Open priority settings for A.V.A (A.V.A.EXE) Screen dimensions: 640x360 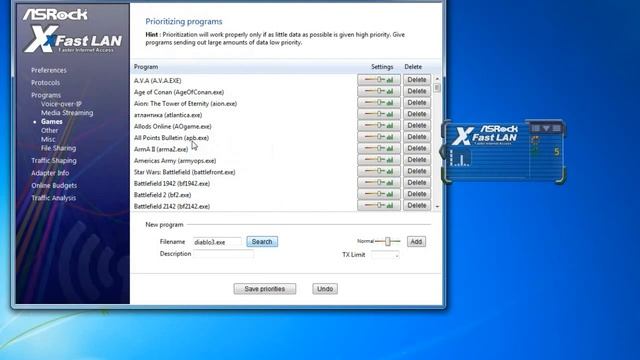379,80
